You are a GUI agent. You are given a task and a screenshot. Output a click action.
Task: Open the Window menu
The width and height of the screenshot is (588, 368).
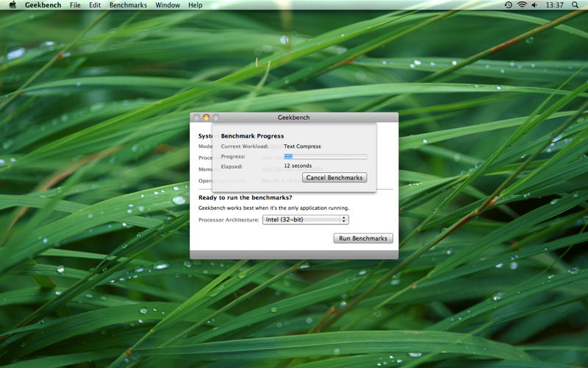tap(168, 5)
